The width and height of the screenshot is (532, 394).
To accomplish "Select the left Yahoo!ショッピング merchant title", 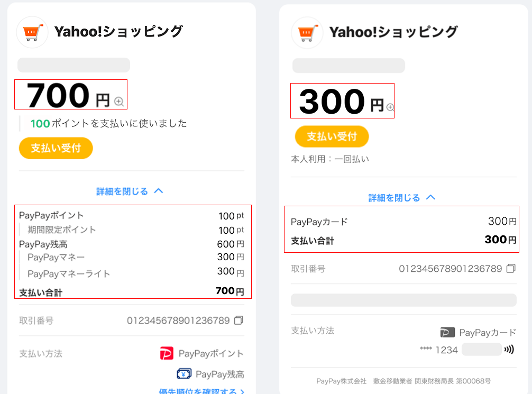I will click(x=118, y=32).
